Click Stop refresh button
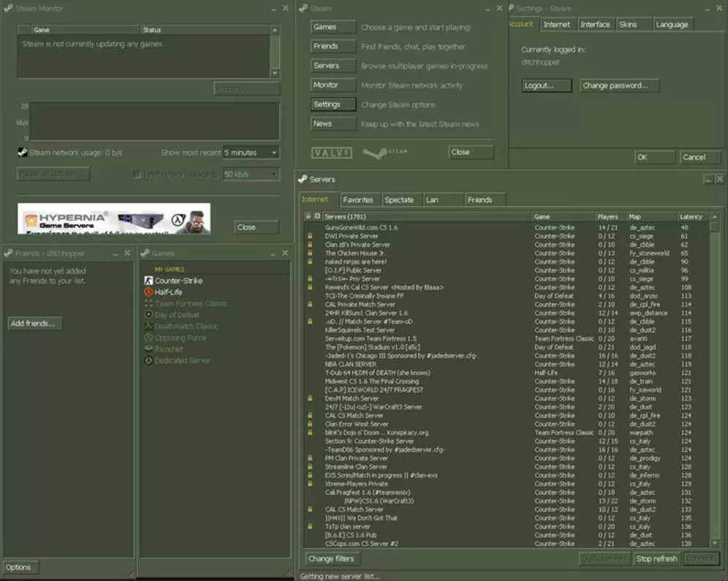 click(656, 559)
